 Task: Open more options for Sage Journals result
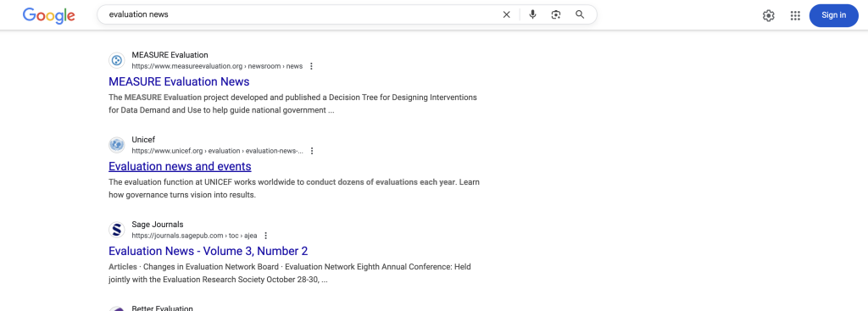[265, 236]
